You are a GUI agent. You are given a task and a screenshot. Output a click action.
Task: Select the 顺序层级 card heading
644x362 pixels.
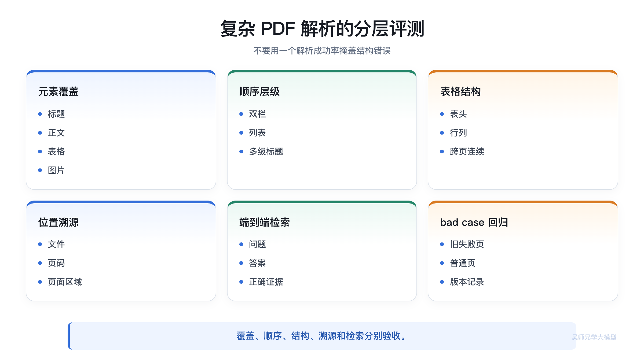click(x=259, y=91)
